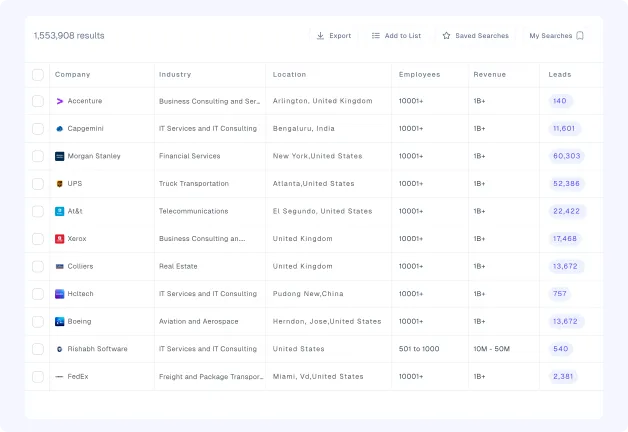The width and height of the screenshot is (628, 432).
Task: Click the 'Pudong New,China' location cell
Action: point(308,294)
